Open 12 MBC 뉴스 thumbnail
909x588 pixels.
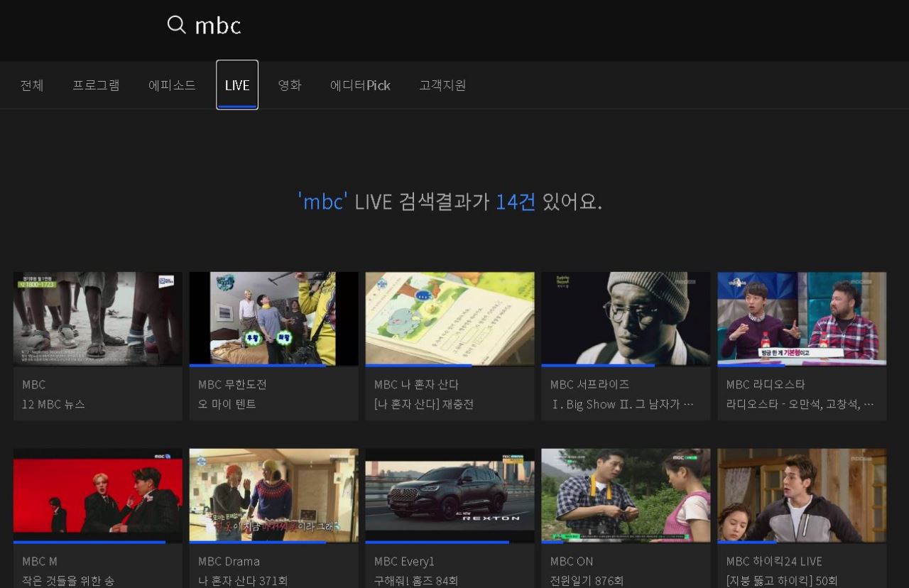tap(98, 318)
